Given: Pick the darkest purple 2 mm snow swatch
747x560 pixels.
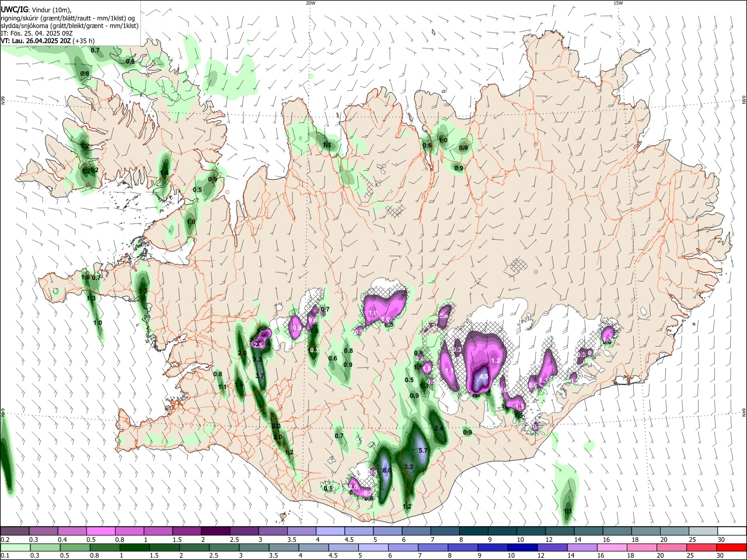Looking at the screenshot, I should coord(215,531).
